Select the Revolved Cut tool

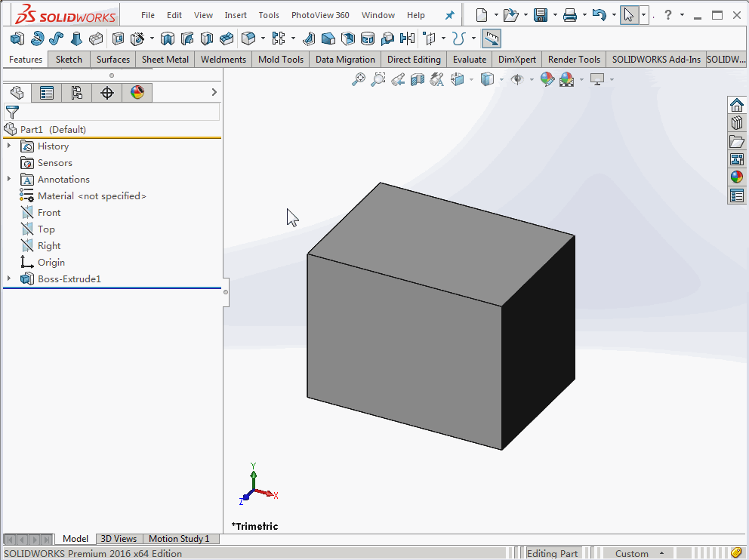(167, 38)
